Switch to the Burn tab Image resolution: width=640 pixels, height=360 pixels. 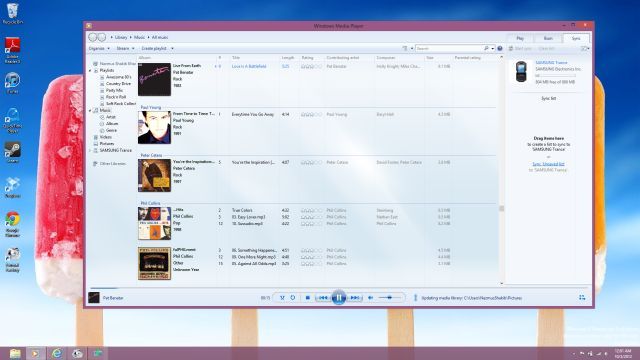pos(548,38)
